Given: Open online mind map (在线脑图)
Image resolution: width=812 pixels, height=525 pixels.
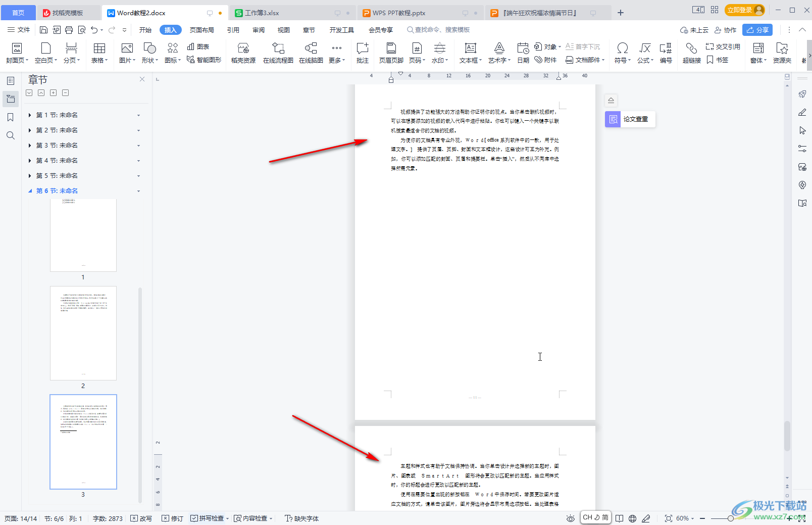Looking at the screenshot, I should 311,53.
